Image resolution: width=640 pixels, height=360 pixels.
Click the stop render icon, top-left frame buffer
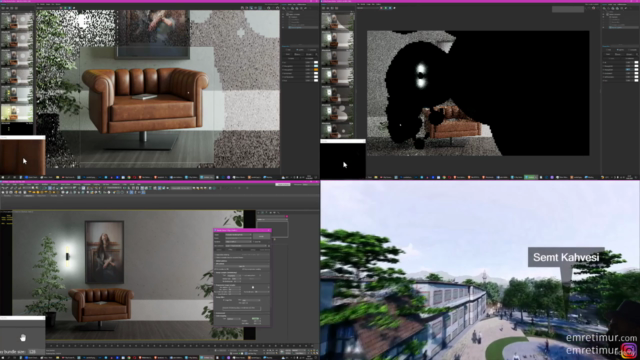point(273,8)
